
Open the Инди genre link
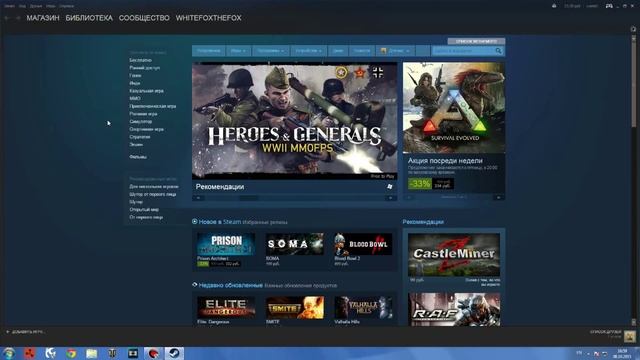(134, 83)
